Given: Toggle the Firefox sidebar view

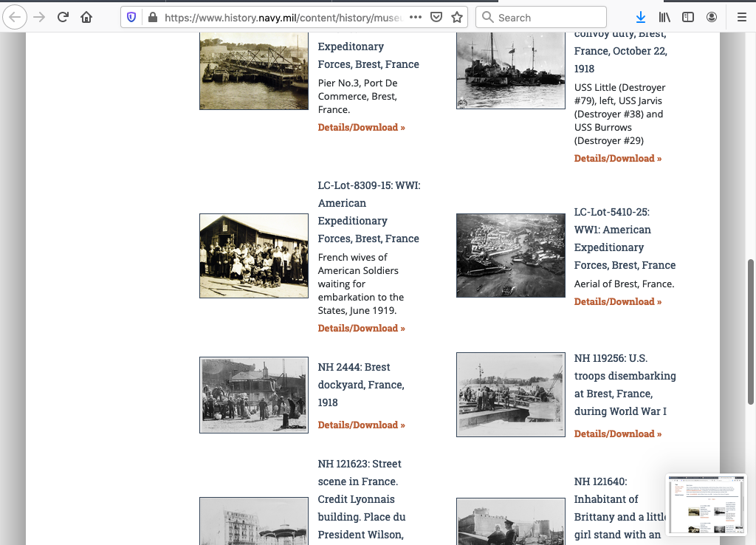Looking at the screenshot, I should click(x=687, y=17).
